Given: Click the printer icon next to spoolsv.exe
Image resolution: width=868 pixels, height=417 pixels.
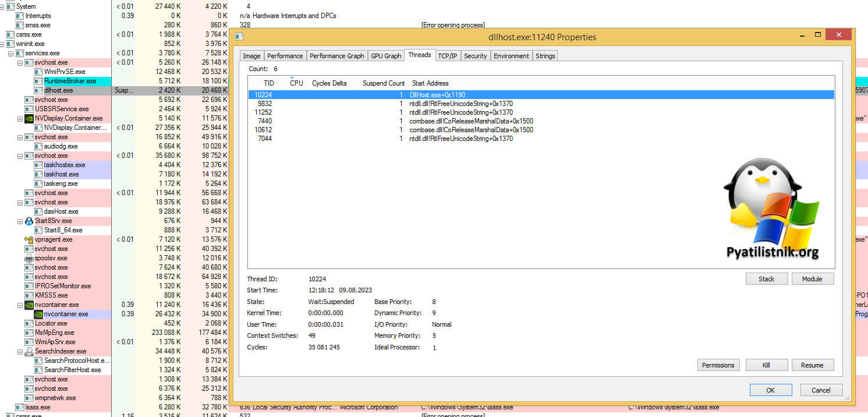Looking at the screenshot, I should 29,258.
